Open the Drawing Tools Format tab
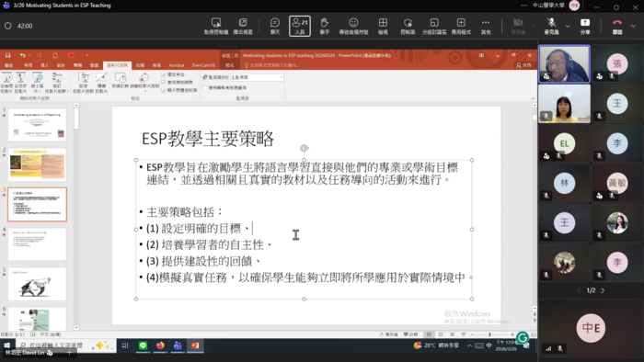The height and width of the screenshot is (362, 644). pos(230,65)
